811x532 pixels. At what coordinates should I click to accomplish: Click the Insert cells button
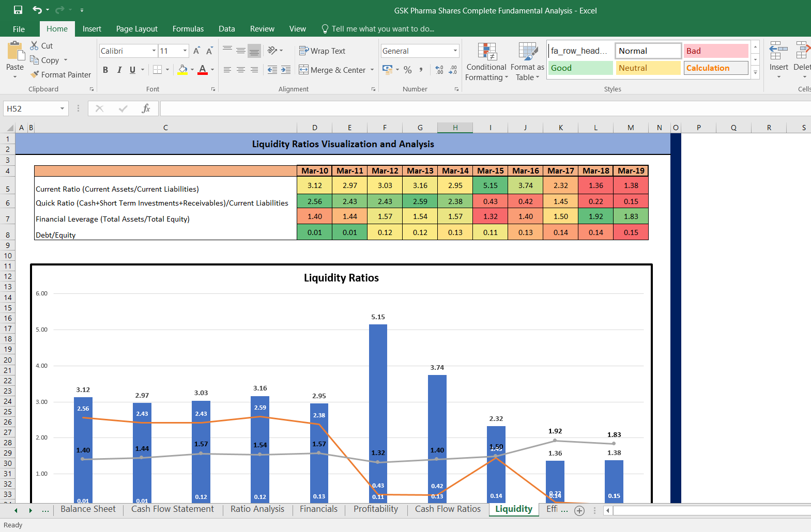coord(778,61)
